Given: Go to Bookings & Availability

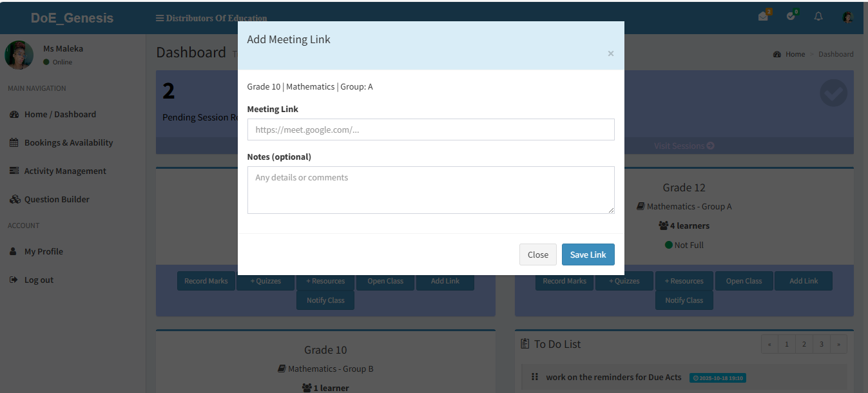Looking at the screenshot, I should click(x=68, y=142).
